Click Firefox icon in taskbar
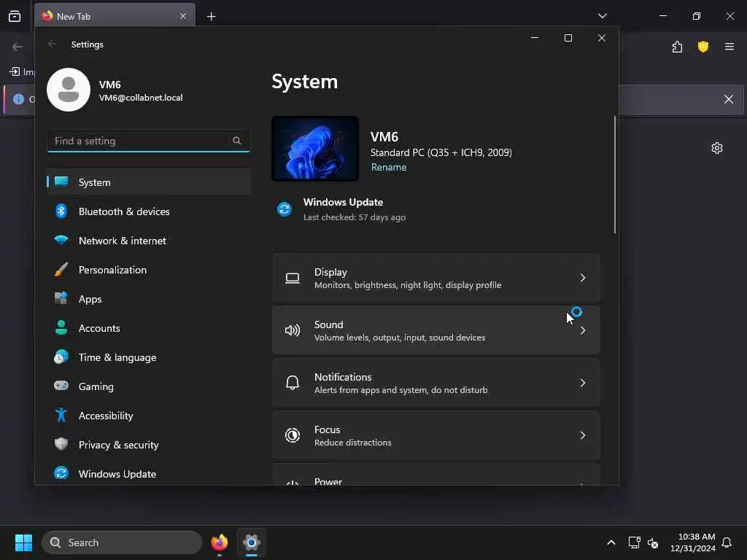This screenshot has width=747, height=560. tap(219, 542)
